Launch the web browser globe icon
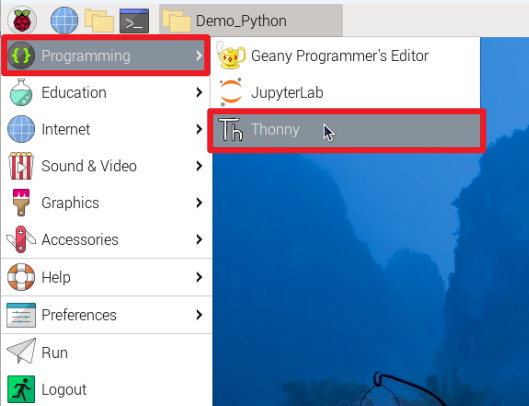Screen dimensions: 529x406 coord(64,21)
